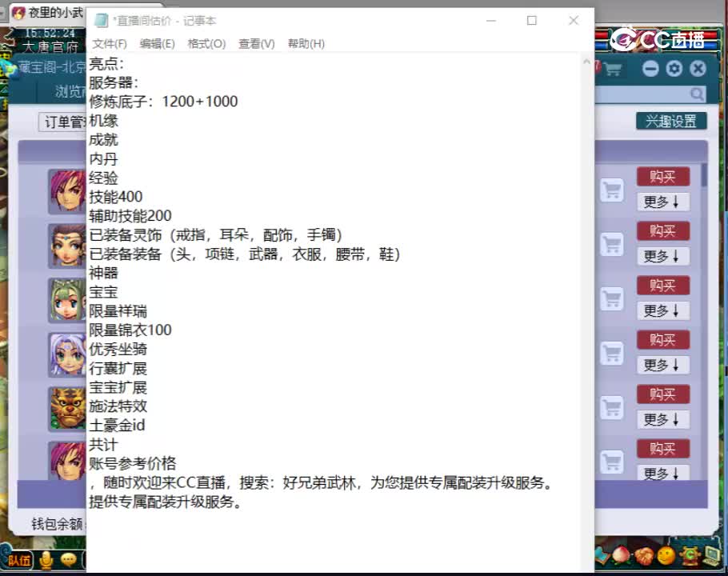Image resolution: width=728 pixels, height=576 pixels.
Task: Click the Notepad app icon in the title bar
Action: click(x=101, y=21)
